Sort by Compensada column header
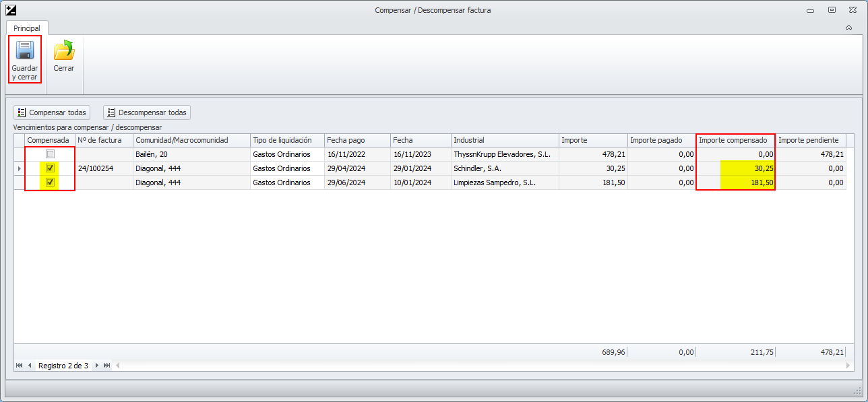This screenshot has height=402, width=868. coord(49,140)
